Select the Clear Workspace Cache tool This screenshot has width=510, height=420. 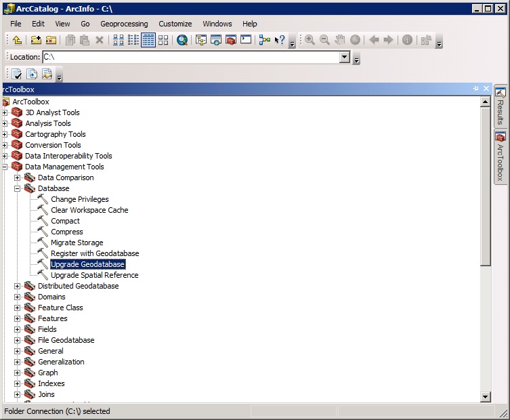tap(89, 210)
